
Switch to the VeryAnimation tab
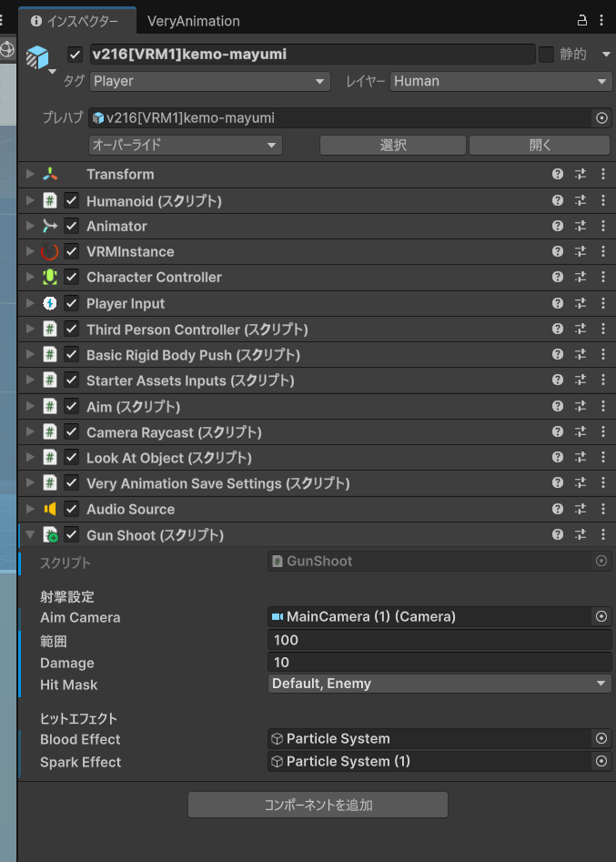click(x=194, y=20)
